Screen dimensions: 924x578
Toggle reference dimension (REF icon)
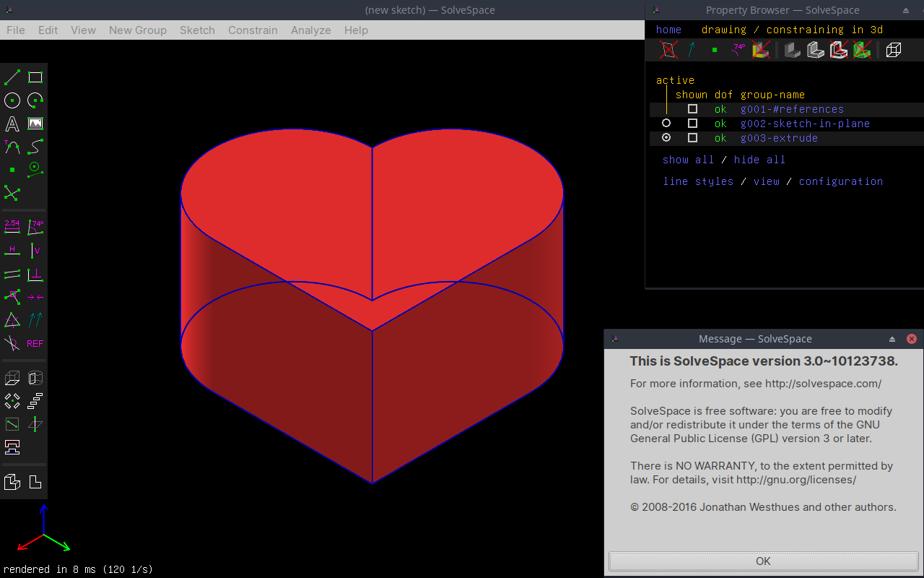click(35, 343)
